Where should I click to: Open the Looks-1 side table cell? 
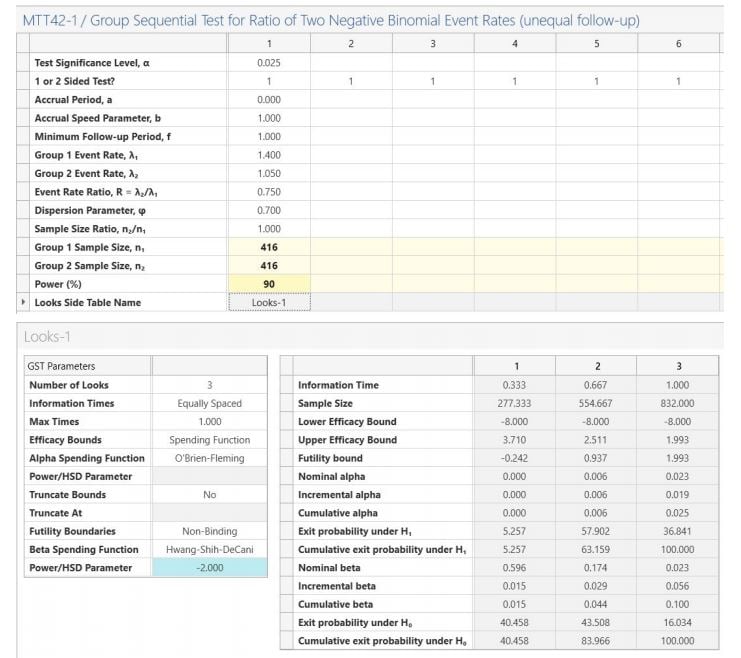[x=269, y=303]
